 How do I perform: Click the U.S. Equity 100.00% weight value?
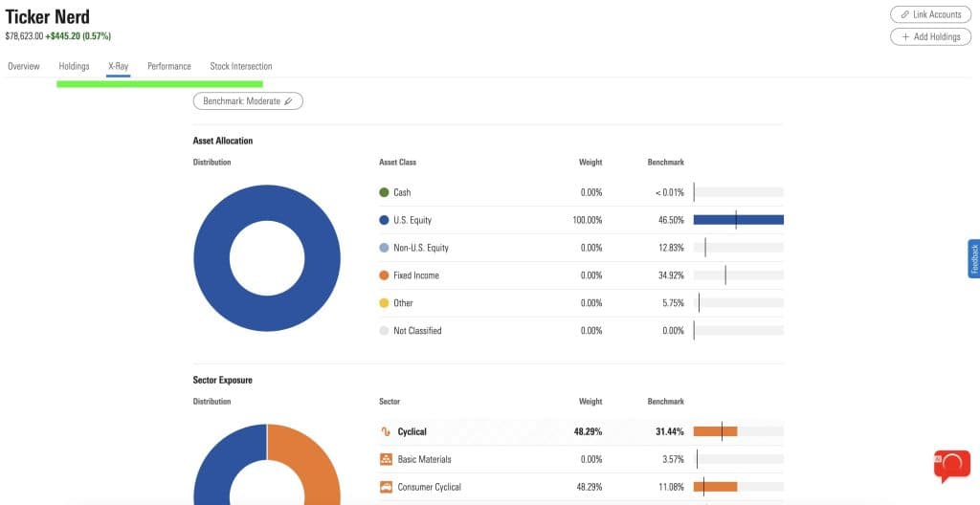click(x=588, y=220)
